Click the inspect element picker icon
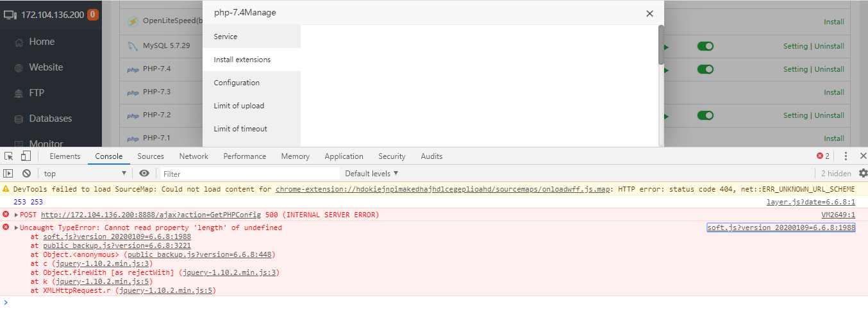This screenshot has height=323, width=868. coord(9,156)
